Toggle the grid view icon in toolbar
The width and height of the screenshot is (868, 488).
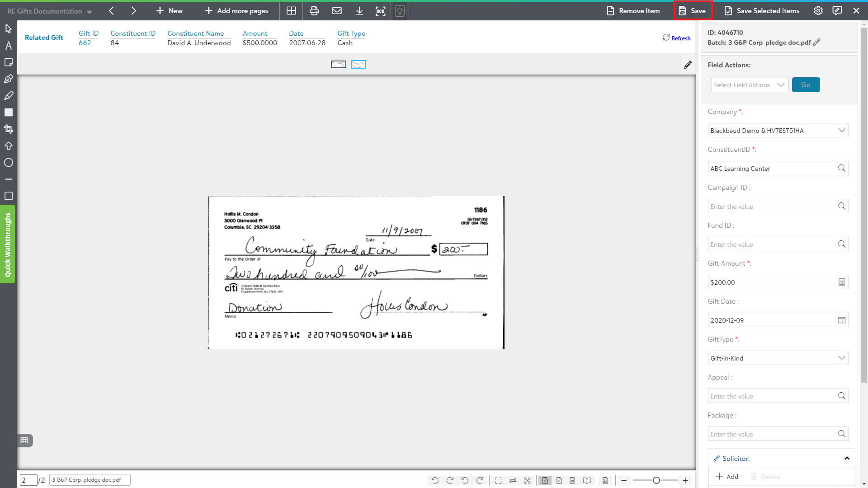291,11
